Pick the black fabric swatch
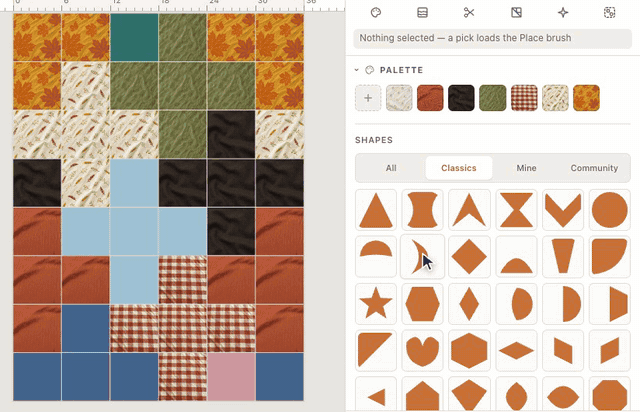The height and width of the screenshot is (412, 640). (461, 98)
